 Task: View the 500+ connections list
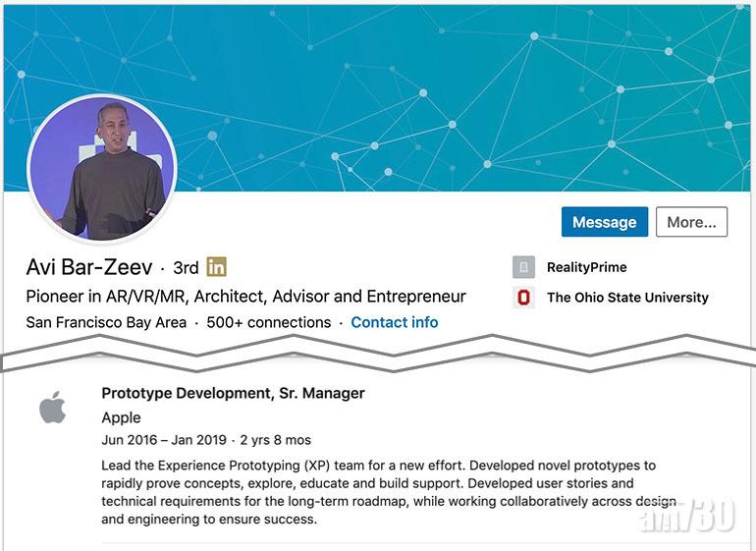click(x=268, y=322)
